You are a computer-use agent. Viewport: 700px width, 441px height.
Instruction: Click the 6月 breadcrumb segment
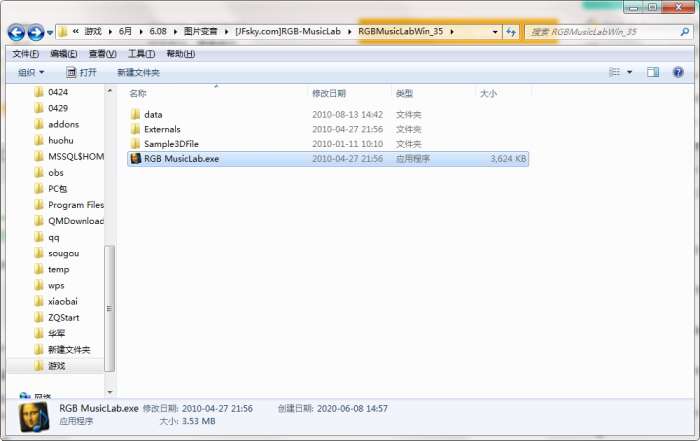125,31
